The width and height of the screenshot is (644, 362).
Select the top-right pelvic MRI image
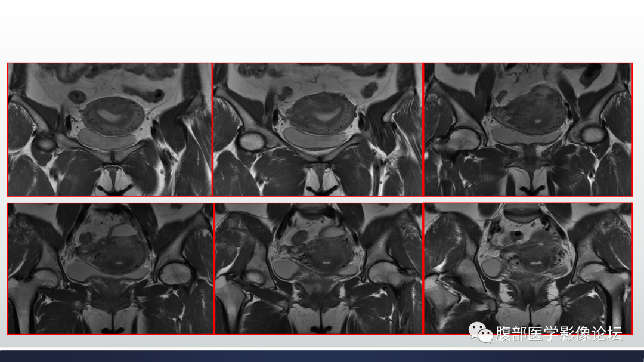528,129
